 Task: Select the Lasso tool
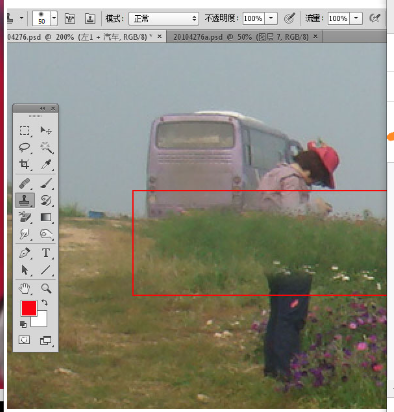pyautogui.click(x=25, y=147)
